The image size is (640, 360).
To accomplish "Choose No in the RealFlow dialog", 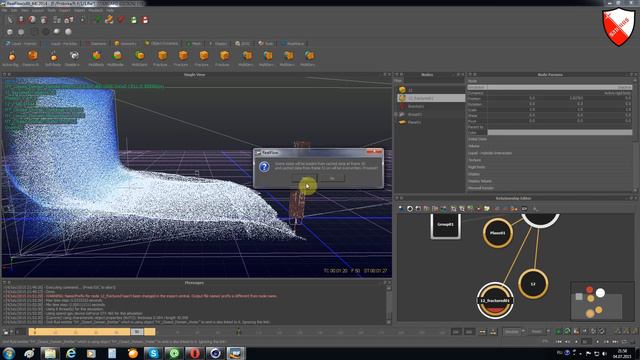I will [x=332, y=178].
